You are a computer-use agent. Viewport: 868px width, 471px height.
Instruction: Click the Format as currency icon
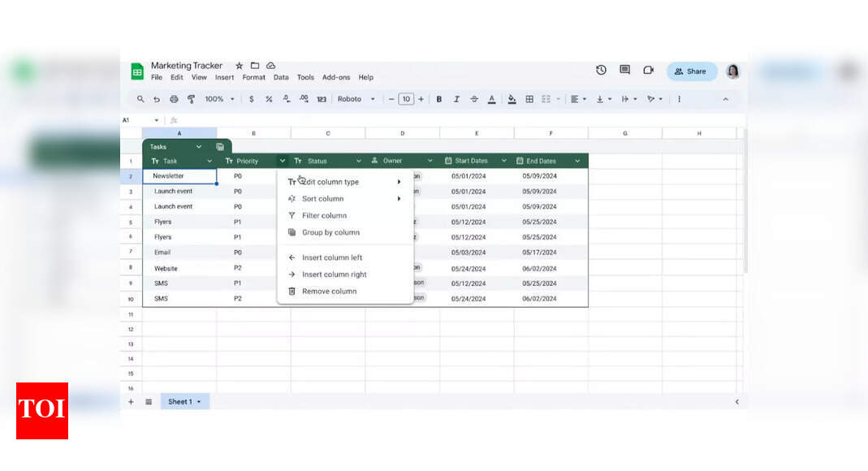(x=253, y=98)
